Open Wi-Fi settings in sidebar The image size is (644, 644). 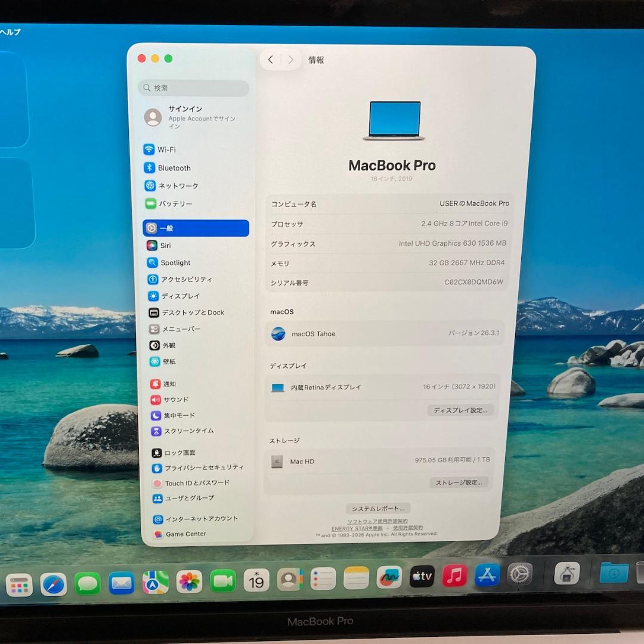pos(160,150)
